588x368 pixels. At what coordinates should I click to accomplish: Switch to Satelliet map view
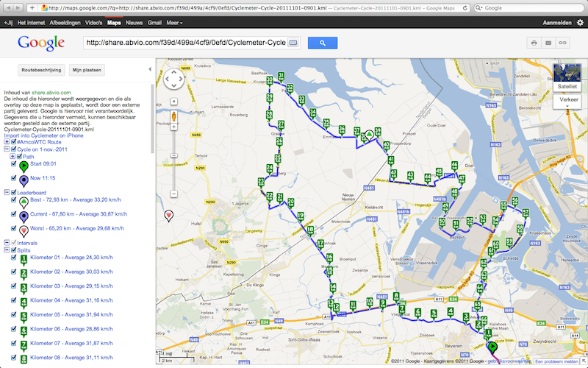[x=567, y=78]
